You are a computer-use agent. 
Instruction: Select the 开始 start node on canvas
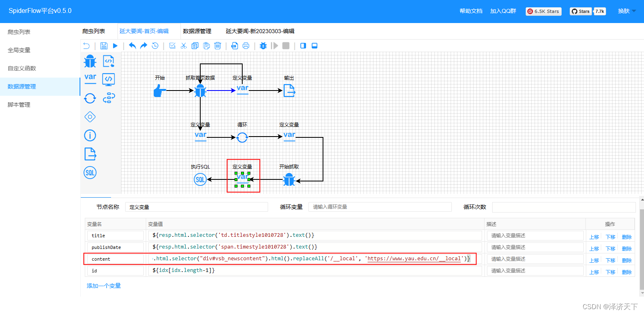[x=160, y=91]
